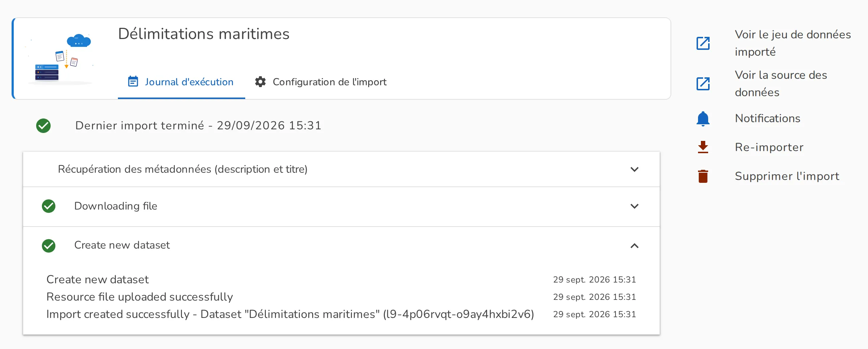Open Voir le jeu de données importé
The width and height of the screenshot is (868, 349).
(793, 43)
